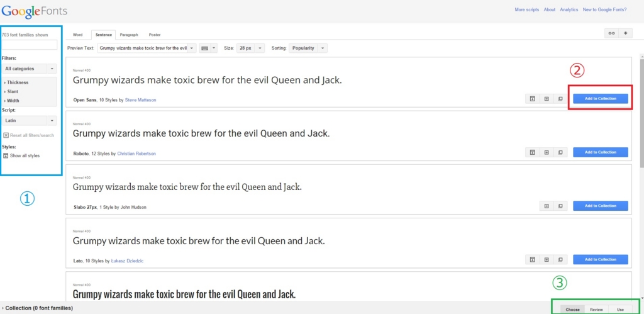This screenshot has width=644, height=314.
Task: Go to the Use step tab
Action: [x=620, y=310]
